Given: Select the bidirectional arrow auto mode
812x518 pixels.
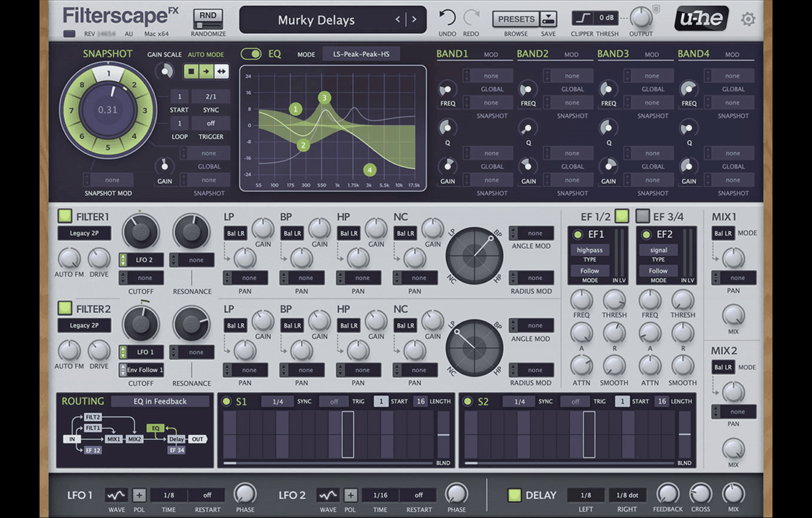Looking at the screenshot, I should pyautogui.click(x=221, y=71).
